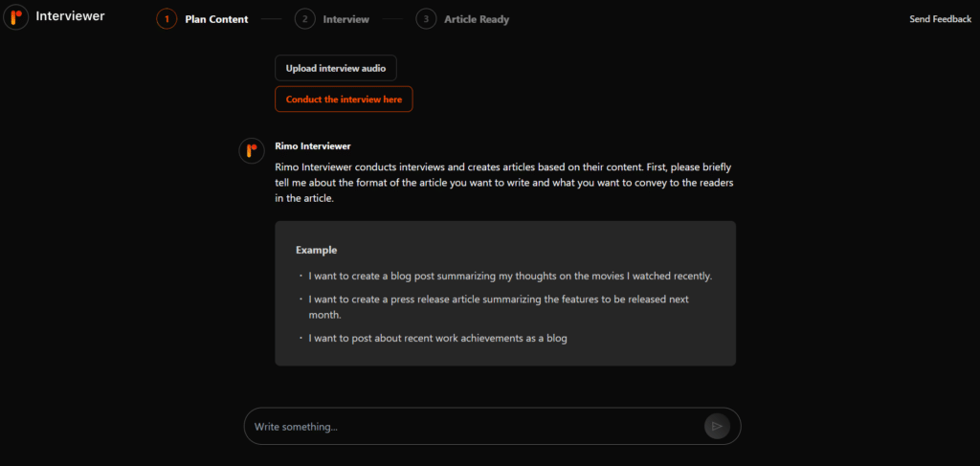Choose Conduct the interview here button
Screen dimensions: 980x466
344,100
